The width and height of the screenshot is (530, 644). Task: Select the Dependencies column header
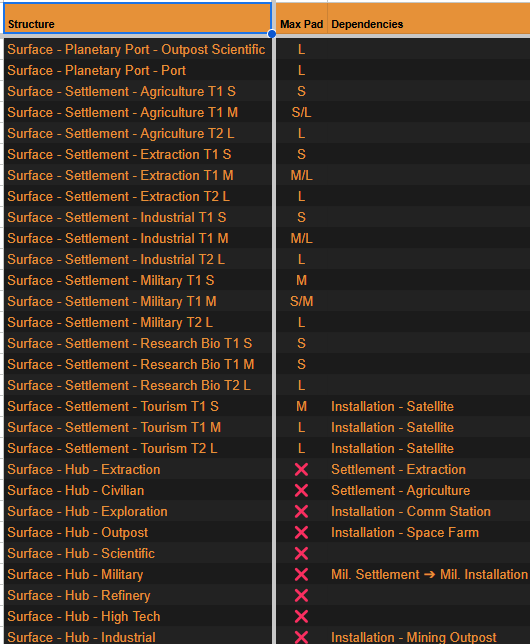429,18
